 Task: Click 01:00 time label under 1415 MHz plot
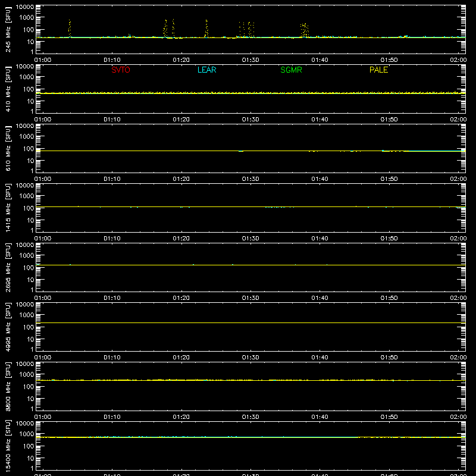[x=43, y=239]
